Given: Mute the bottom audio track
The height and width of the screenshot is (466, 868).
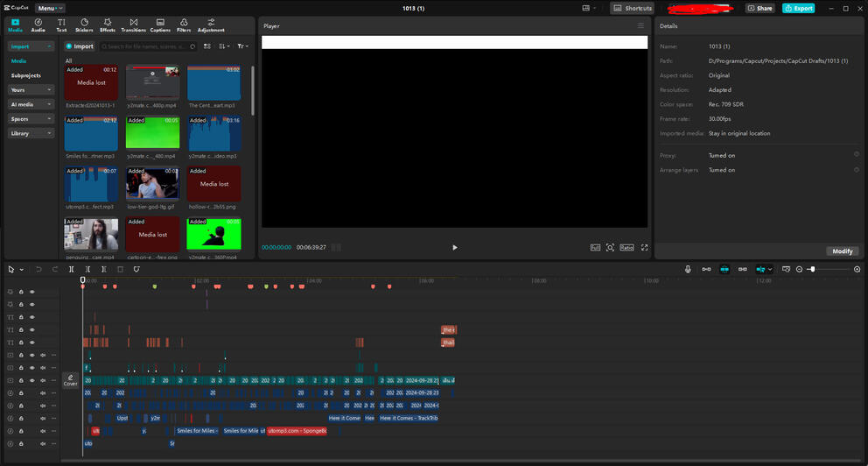Looking at the screenshot, I should (42, 444).
